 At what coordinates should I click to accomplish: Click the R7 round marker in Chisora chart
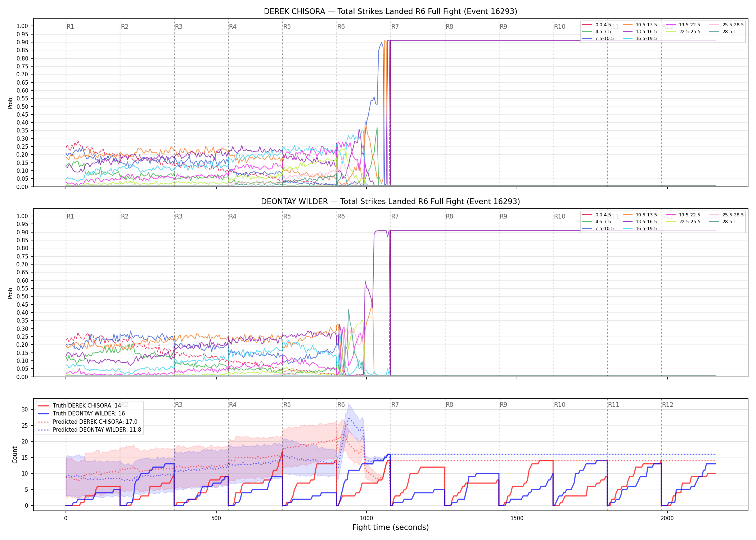(395, 27)
